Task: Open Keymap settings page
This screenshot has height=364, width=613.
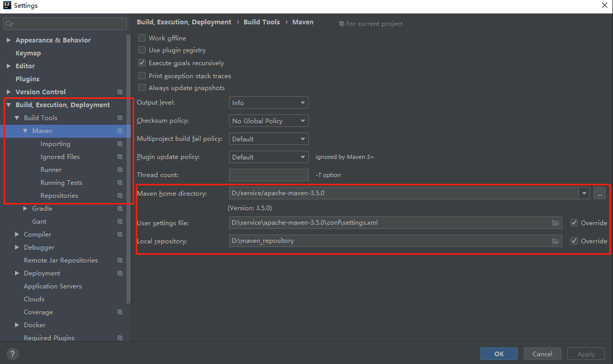Action: coord(28,53)
